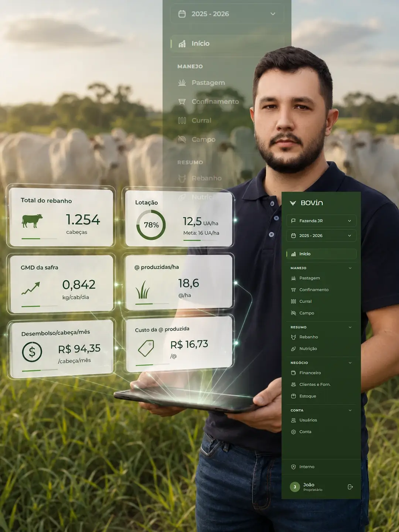Click the Confinamento trough icon in dark sidebar
The width and height of the screenshot is (399, 532).
pos(293,290)
